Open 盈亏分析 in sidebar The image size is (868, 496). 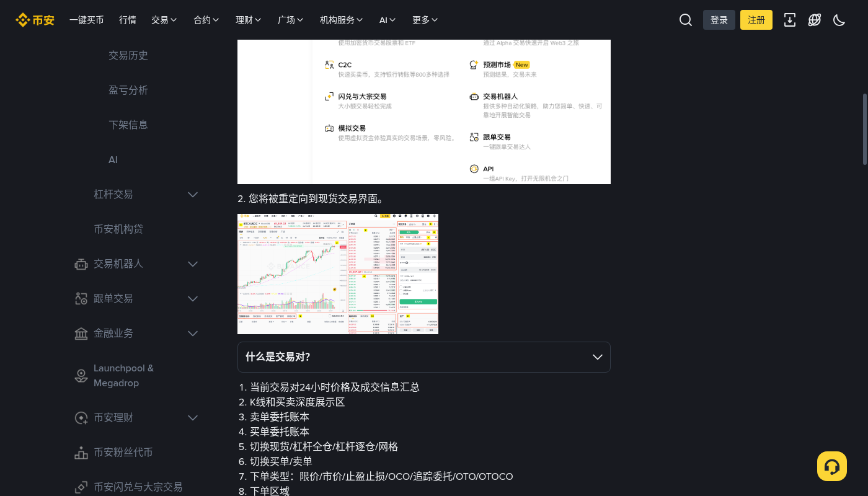point(128,91)
